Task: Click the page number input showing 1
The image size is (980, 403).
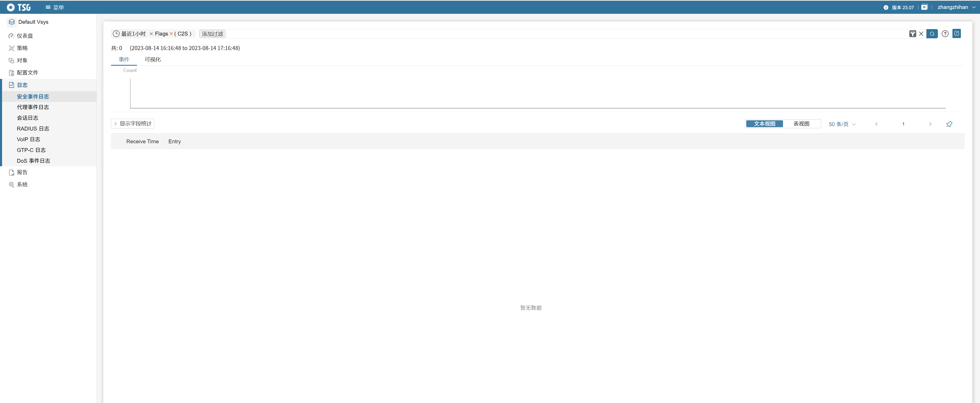Action: point(903,124)
